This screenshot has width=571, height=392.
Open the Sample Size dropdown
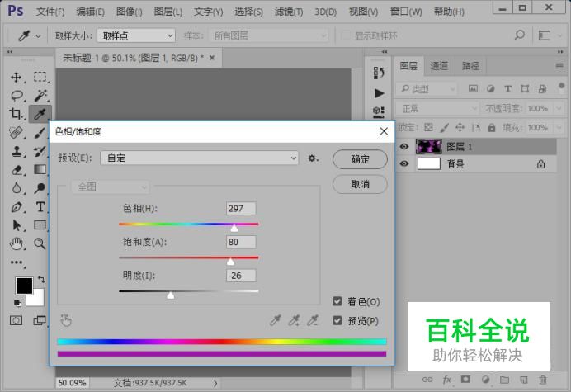point(136,35)
